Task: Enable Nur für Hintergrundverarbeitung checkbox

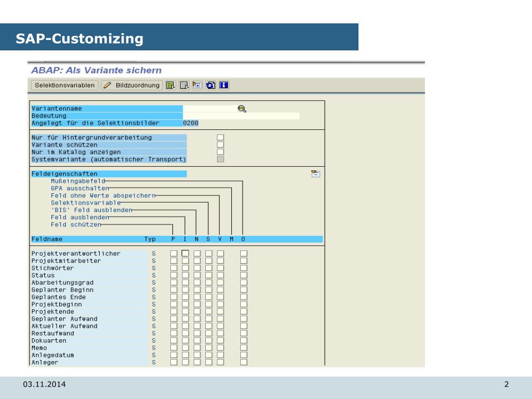Action: point(220,137)
